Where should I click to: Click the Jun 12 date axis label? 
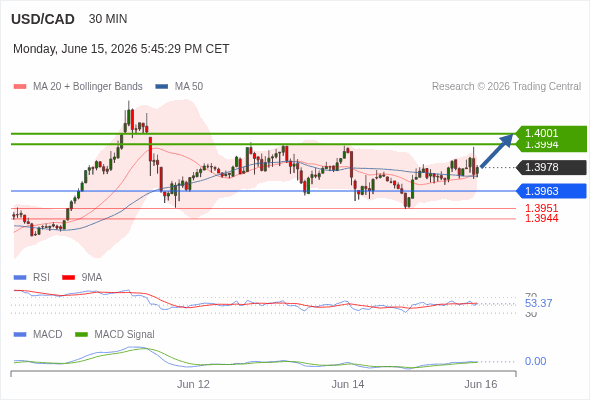click(x=193, y=384)
